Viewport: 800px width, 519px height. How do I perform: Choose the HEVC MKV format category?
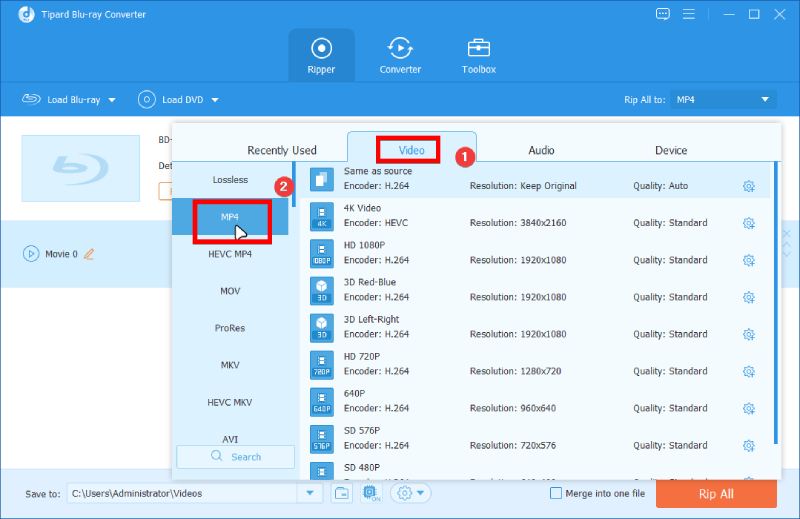pyautogui.click(x=230, y=402)
